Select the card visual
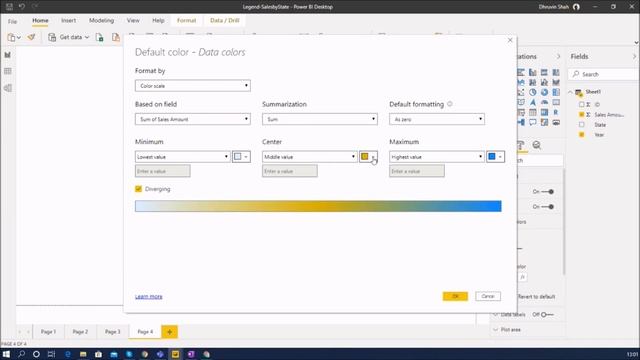 click(x=556, y=102)
